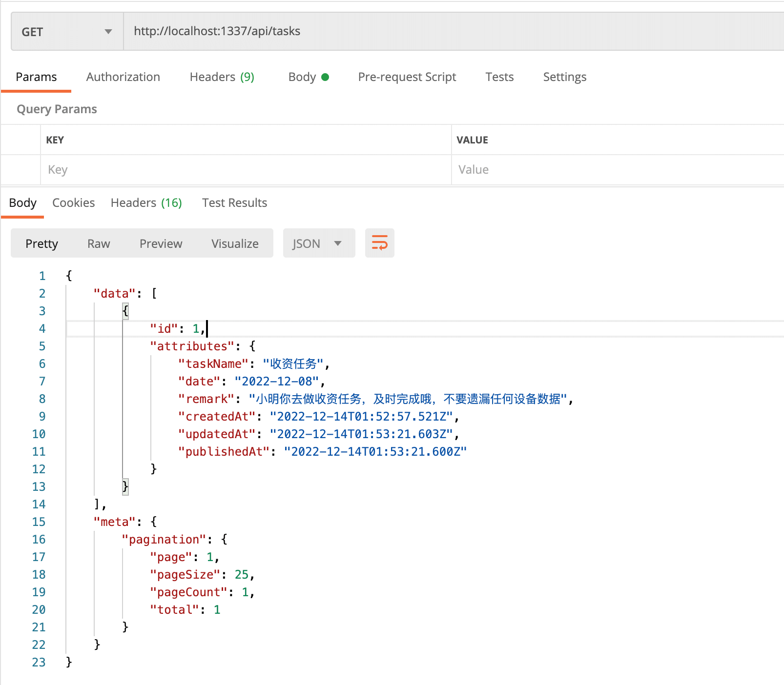Click the "attributes" key
The image size is (784, 685).
click(192, 346)
